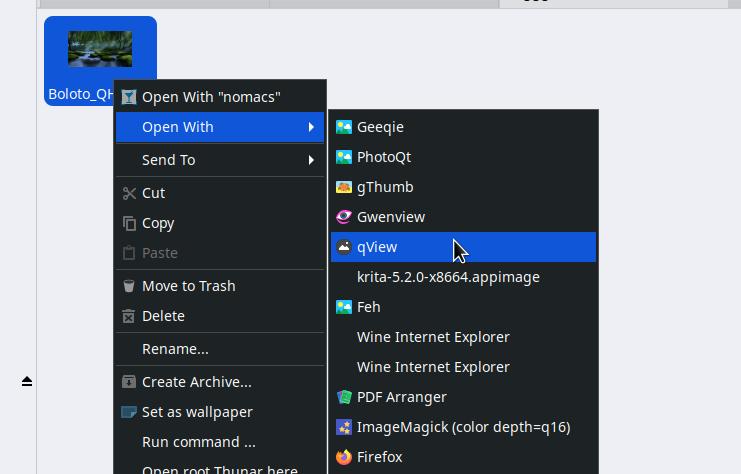Screen dimensions: 741x474
Task: Open image with Gwenview
Action: point(463,217)
